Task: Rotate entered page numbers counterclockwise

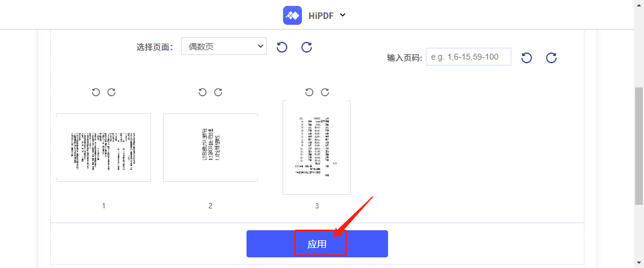Action: point(527,57)
